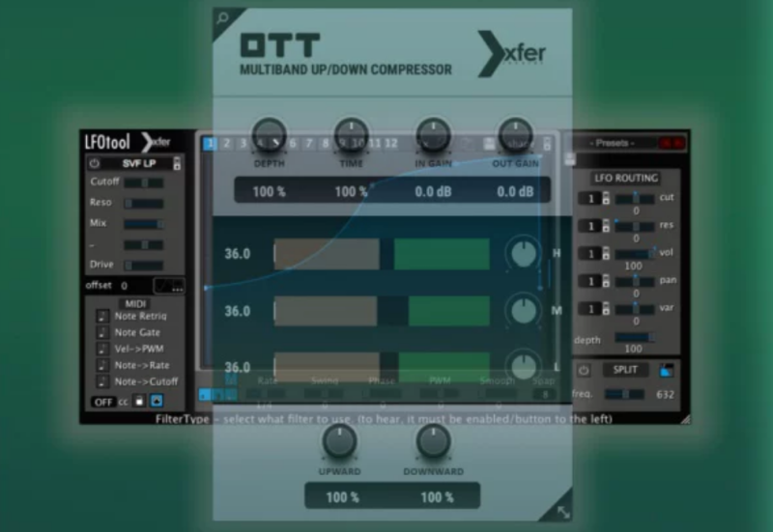Click the cut routing stepper arrows
The height and width of the screenshot is (532, 773).
coord(606,199)
